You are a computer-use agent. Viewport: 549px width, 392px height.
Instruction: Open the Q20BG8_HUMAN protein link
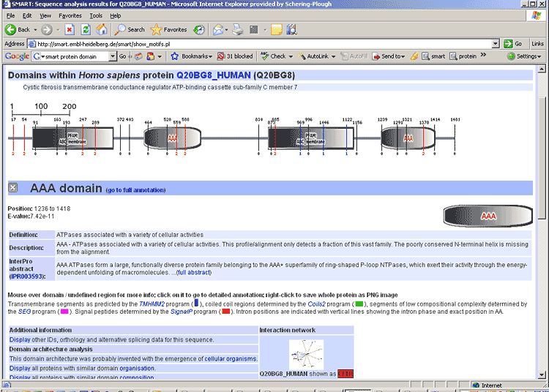[214, 75]
